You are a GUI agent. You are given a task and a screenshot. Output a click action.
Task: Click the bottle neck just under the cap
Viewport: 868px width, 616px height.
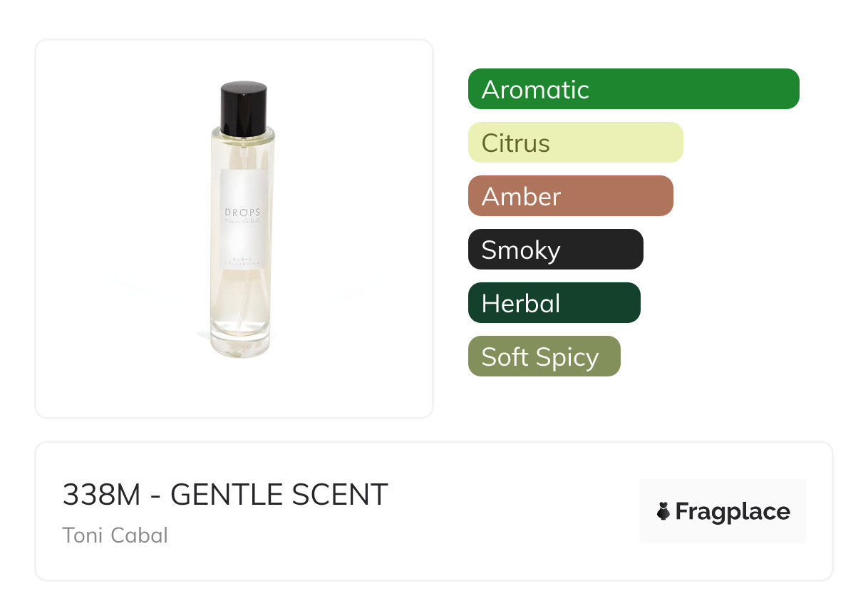pyautogui.click(x=244, y=136)
